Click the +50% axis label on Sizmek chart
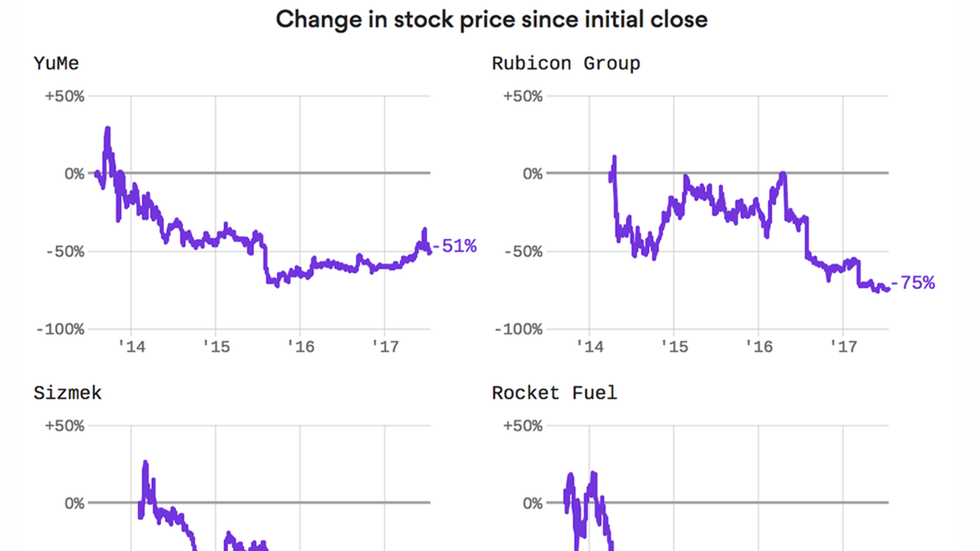 coord(64,426)
